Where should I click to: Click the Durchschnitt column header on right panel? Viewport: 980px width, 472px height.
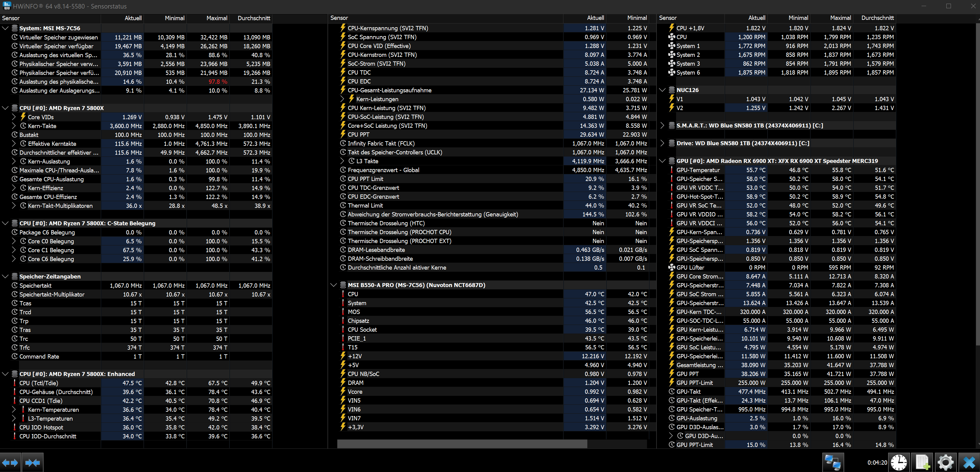pyautogui.click(x=877, y=18)
